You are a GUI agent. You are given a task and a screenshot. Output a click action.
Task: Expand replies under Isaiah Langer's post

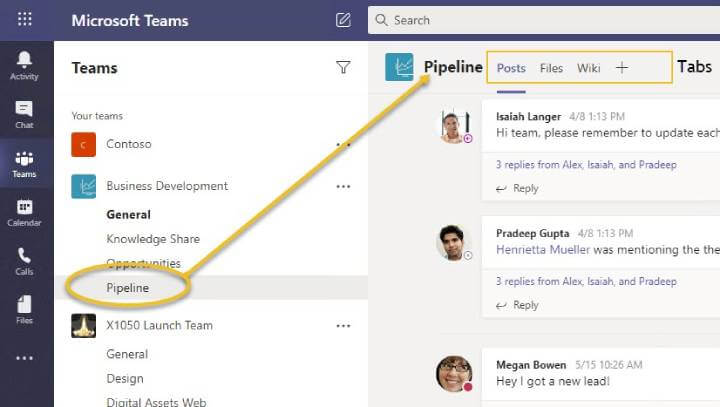pyautogui.click(x=586, y=164)
